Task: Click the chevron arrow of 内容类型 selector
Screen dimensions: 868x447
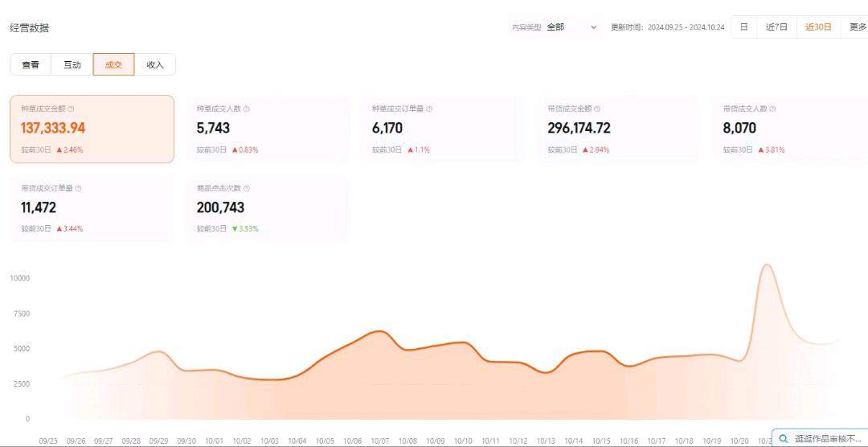Action: click(594, 27)
